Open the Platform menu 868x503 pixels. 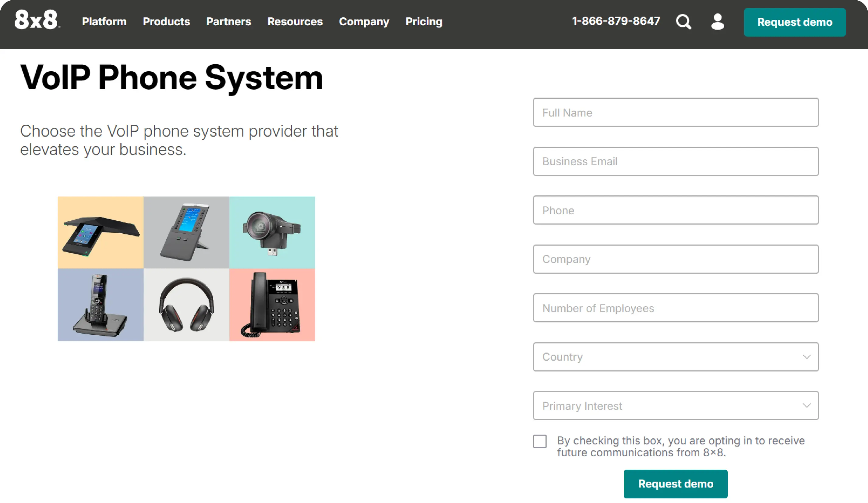104,22
